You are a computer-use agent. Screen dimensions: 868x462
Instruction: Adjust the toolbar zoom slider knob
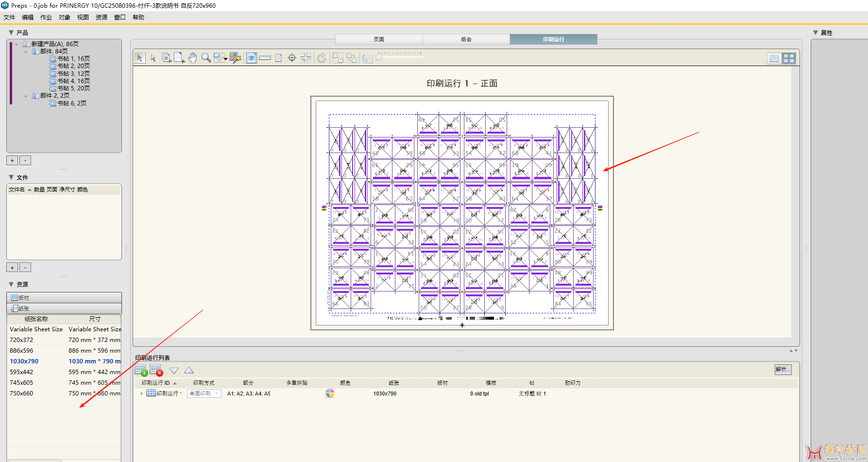pos(379,57)
